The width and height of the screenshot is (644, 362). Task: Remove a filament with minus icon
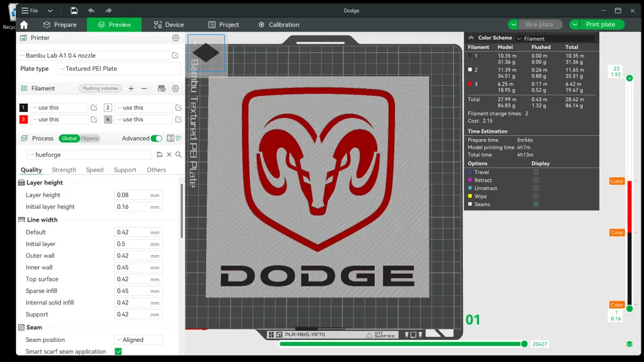pos(144,88)
